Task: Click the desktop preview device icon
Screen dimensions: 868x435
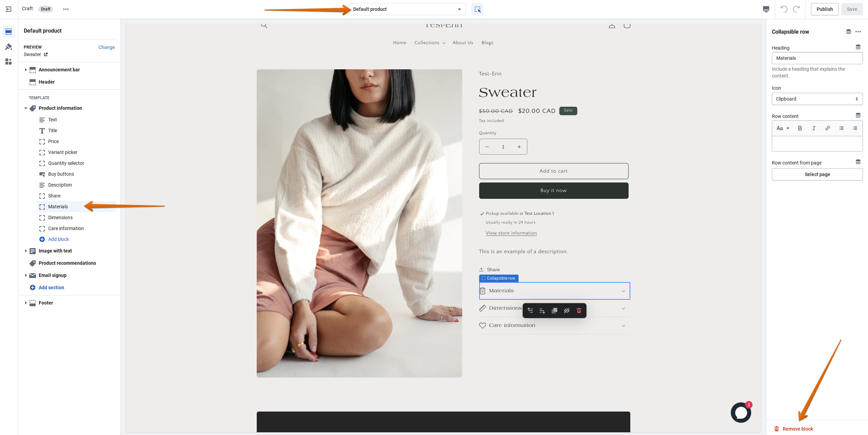Action: [x=766, y=9]
